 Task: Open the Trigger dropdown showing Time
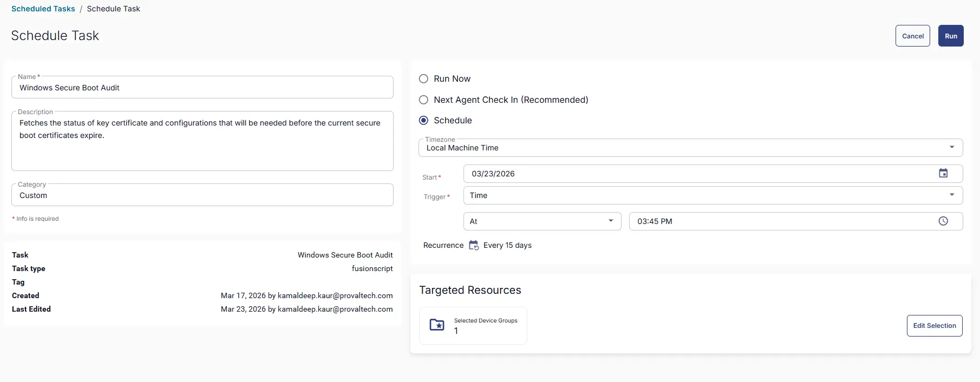coord(713,195)
